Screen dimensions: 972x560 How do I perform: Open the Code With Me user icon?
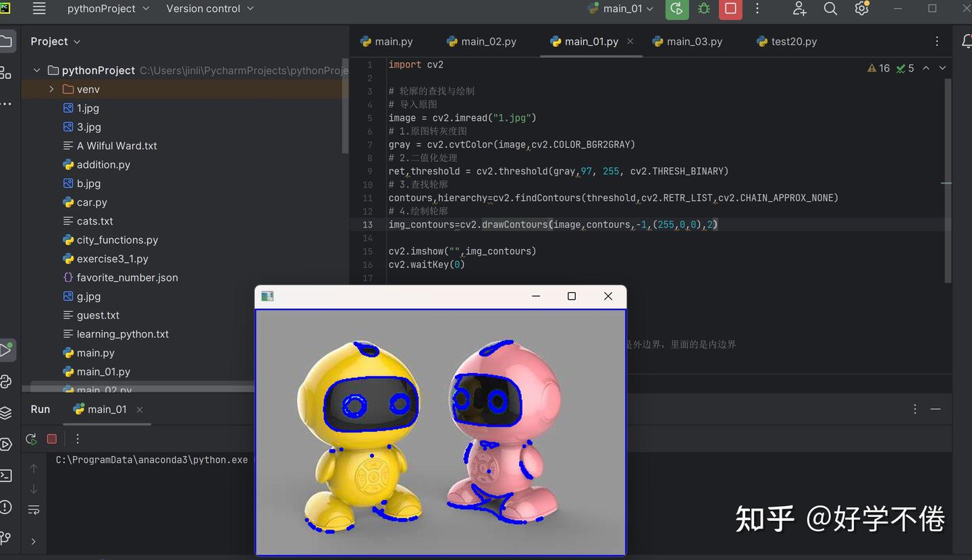(799, 9)
